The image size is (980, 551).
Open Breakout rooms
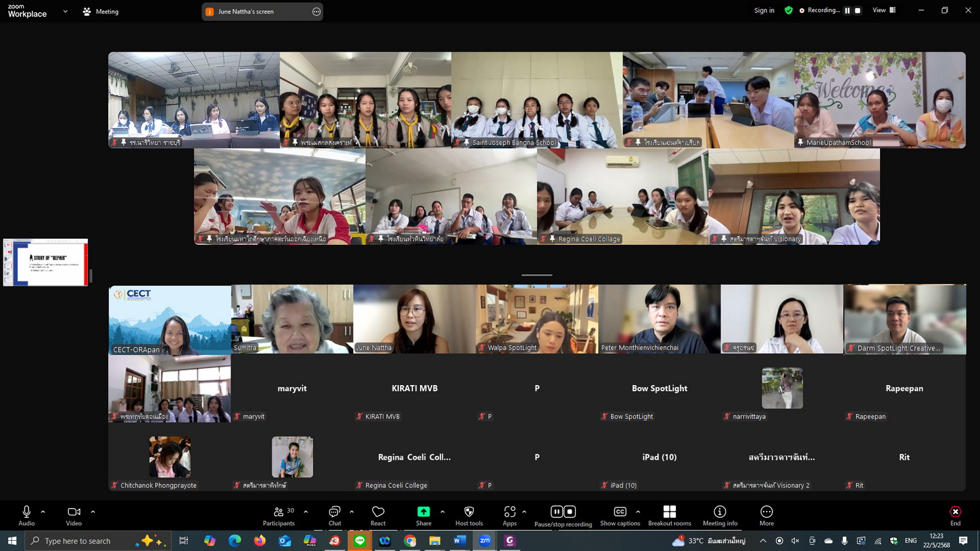(669, 515)
